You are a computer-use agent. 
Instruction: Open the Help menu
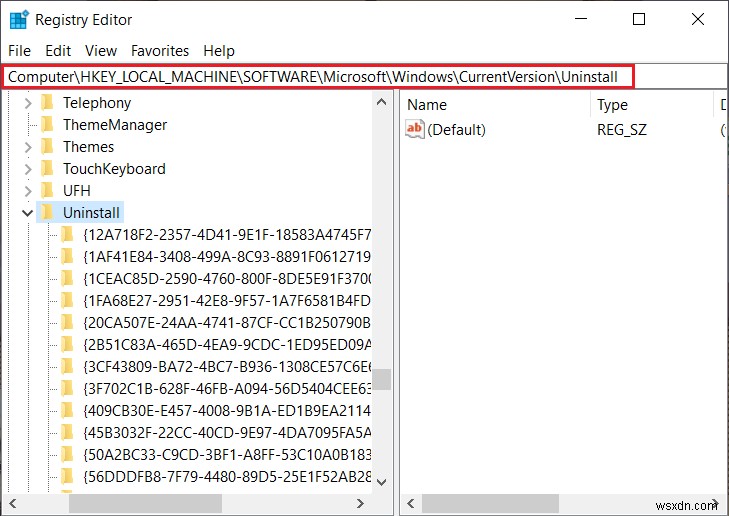coord(219,51)
